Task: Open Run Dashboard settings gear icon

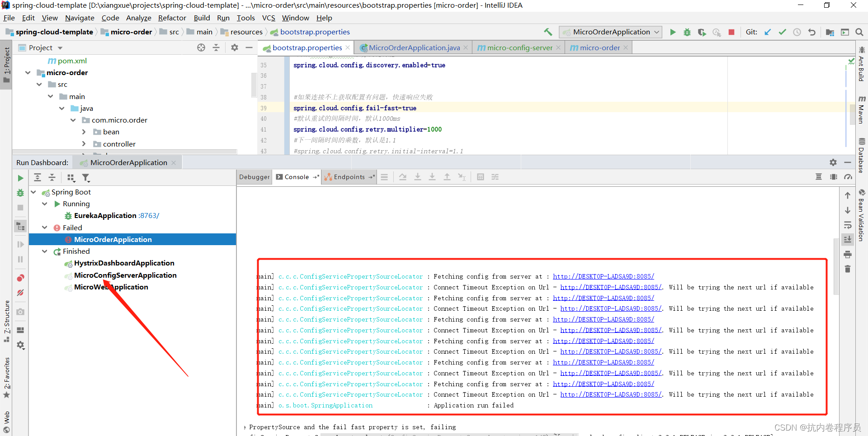Action: pos(833,162)
